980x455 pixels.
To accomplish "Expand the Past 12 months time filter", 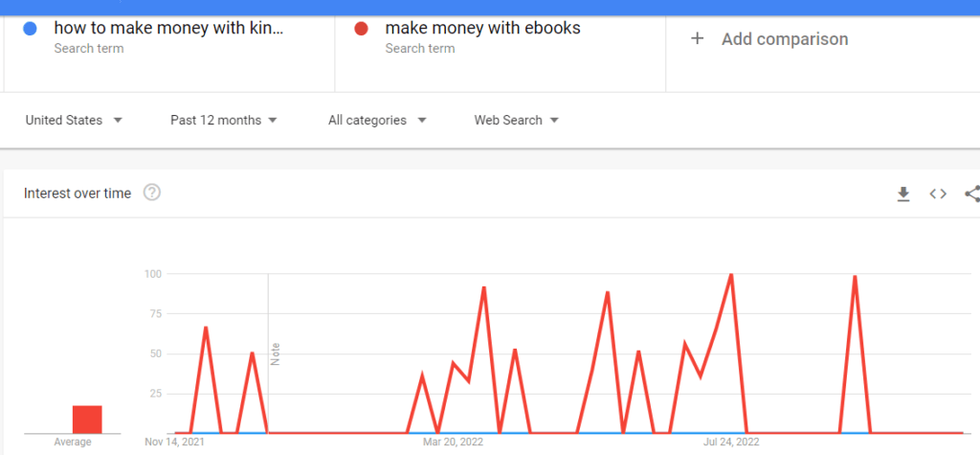I will [x=223, y=120].
